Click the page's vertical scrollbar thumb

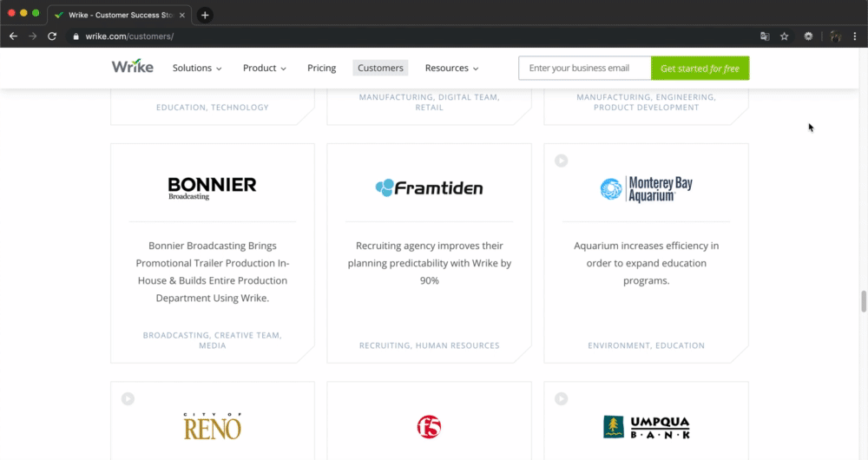click(863, 302)
